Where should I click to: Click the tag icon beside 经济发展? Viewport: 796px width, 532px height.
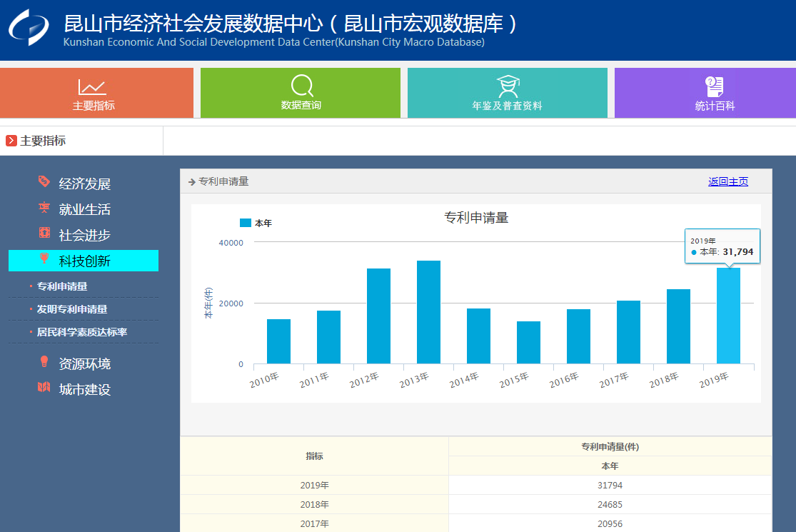[44, 182]
